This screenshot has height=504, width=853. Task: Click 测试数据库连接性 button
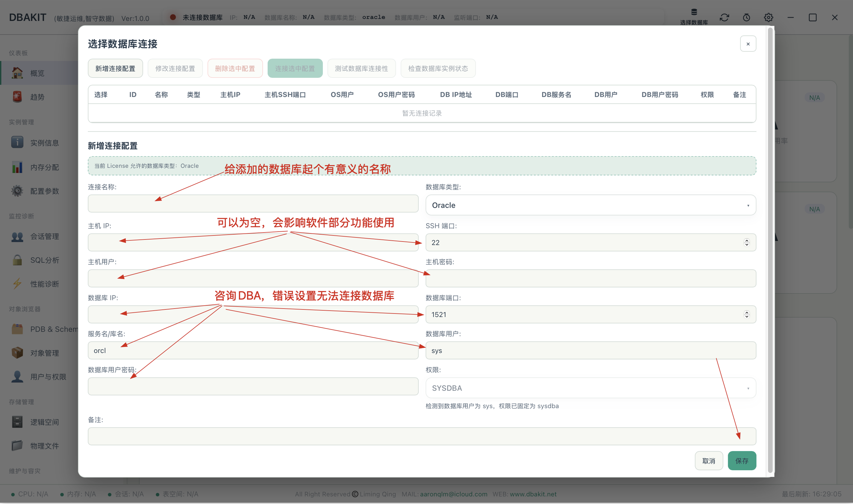pos(361,68)
